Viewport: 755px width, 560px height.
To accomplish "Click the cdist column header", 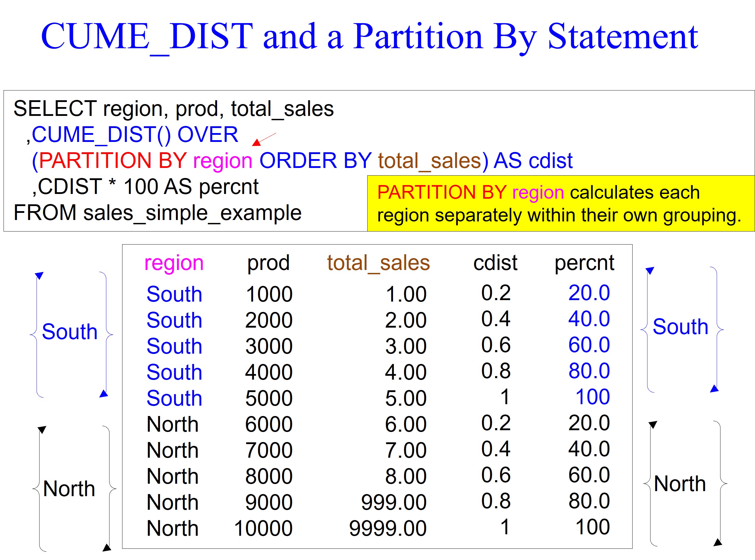I will [x=495, y=263].
